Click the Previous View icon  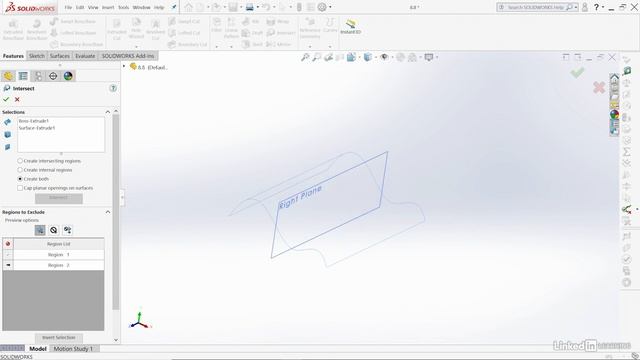coord(328,58)
